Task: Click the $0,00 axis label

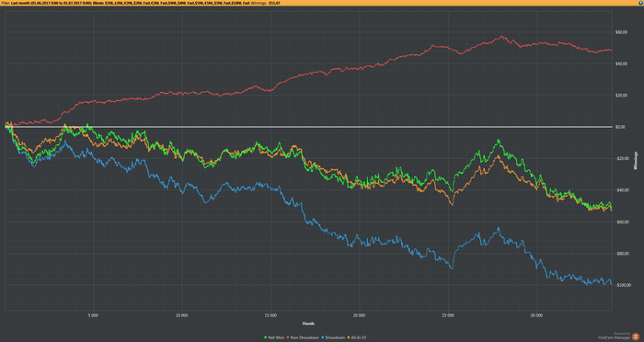Action: coord(621,127)
